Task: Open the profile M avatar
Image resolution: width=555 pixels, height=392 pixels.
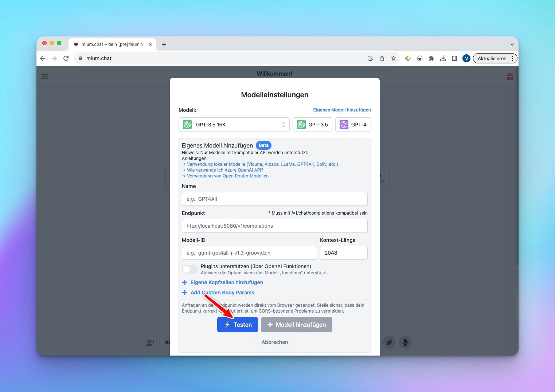Action: coord(466,58)
